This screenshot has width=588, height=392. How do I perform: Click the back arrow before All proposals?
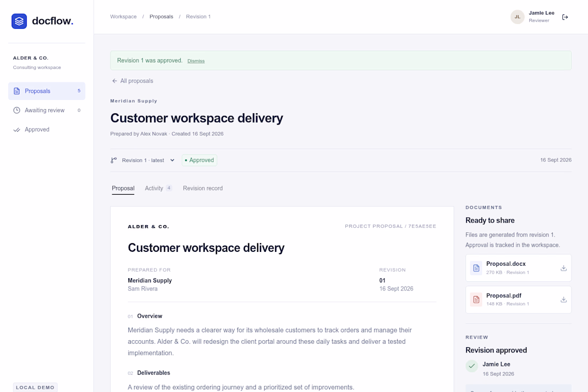pos(114,81)
